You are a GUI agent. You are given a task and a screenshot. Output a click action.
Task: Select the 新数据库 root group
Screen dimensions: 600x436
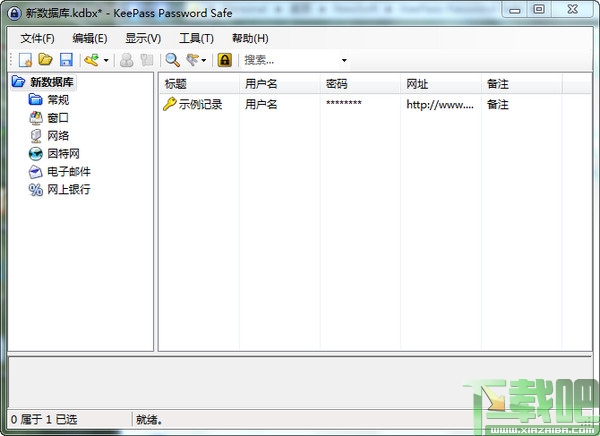51,82
